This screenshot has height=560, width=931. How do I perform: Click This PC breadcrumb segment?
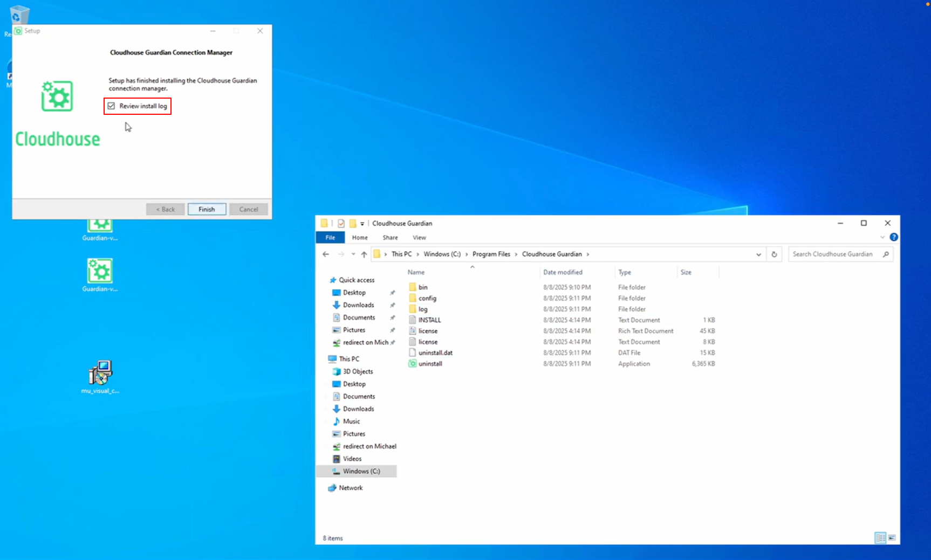click(x=401, y=254)
